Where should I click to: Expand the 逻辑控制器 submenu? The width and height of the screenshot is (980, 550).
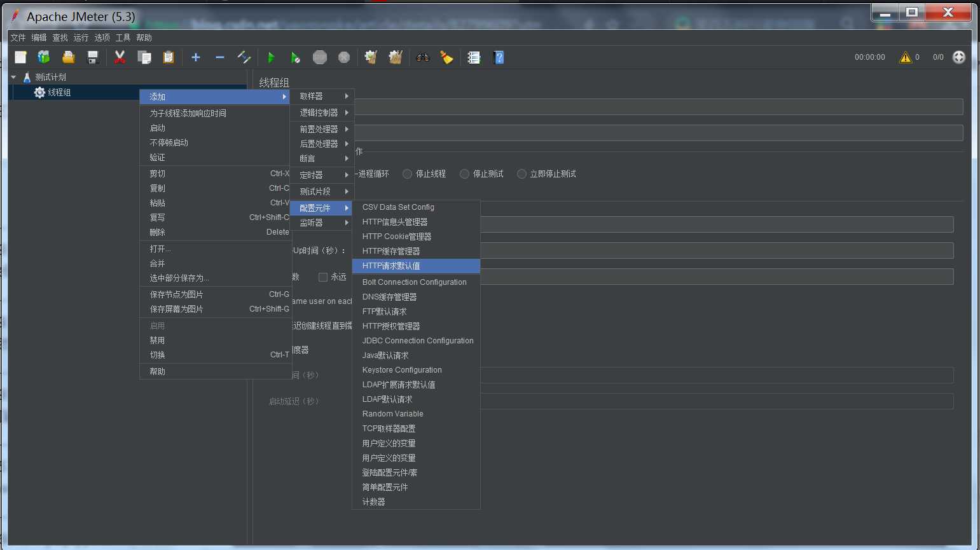(x=322, y=113)
